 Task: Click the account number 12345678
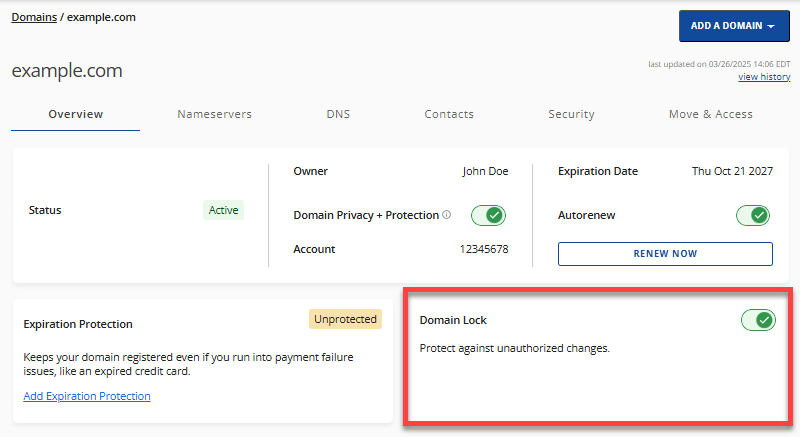coord(483,249)
